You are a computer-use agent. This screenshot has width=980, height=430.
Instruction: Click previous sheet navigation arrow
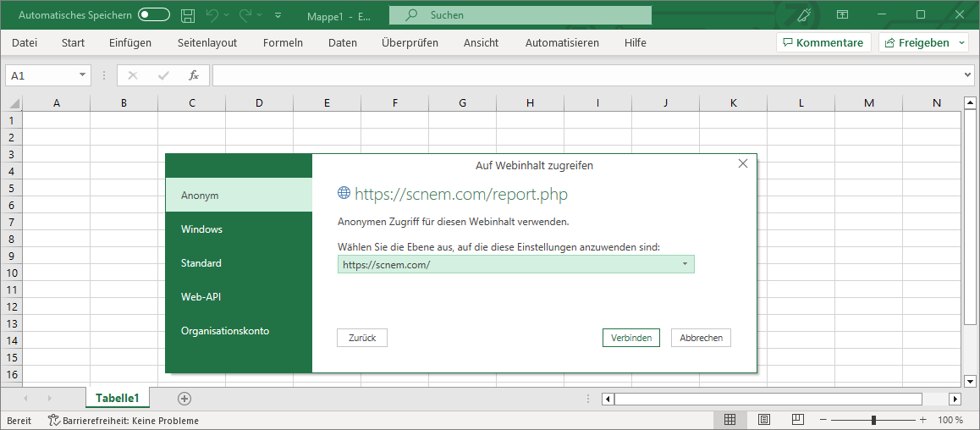[25, 398]
